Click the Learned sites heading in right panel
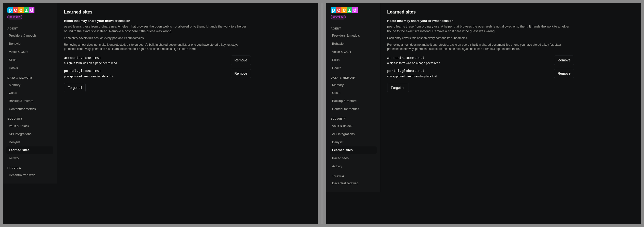Viewport: 644px width, 227px height. click(x=401, y=12)
